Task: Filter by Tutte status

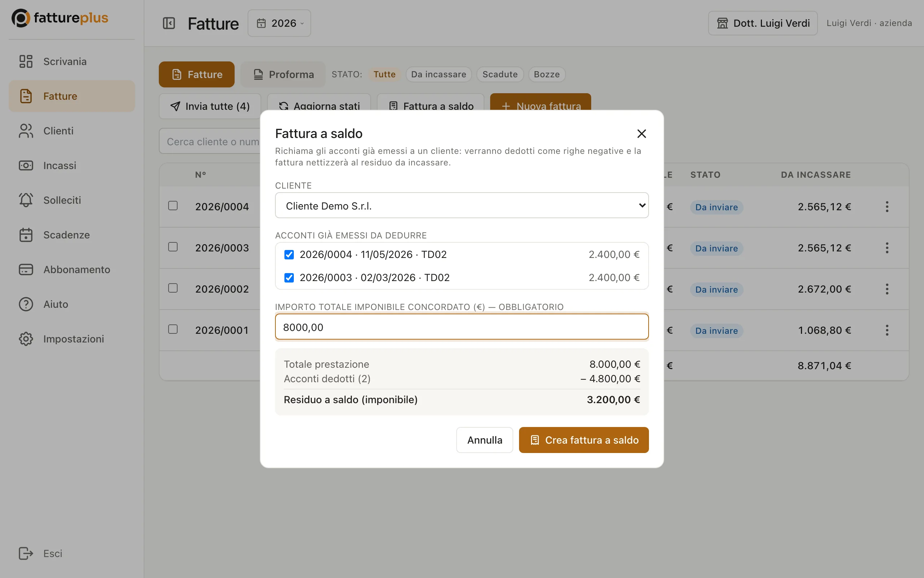Action: point(384,74)
